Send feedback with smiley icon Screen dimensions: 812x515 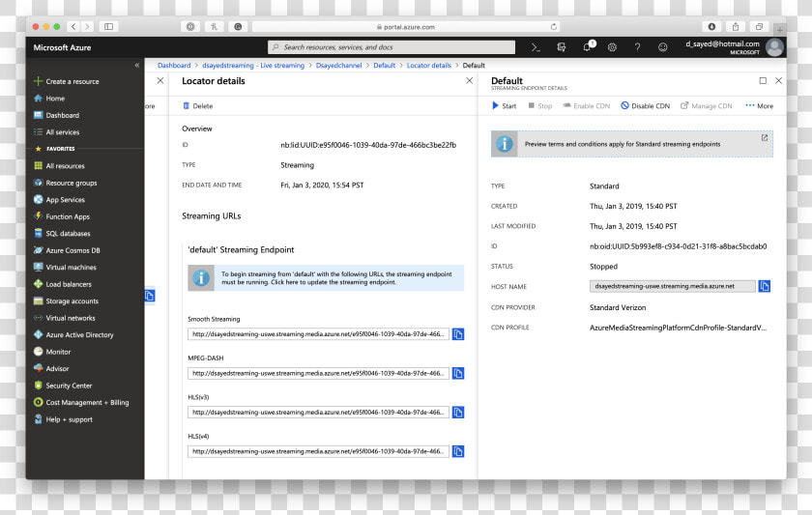click(662, 47)
